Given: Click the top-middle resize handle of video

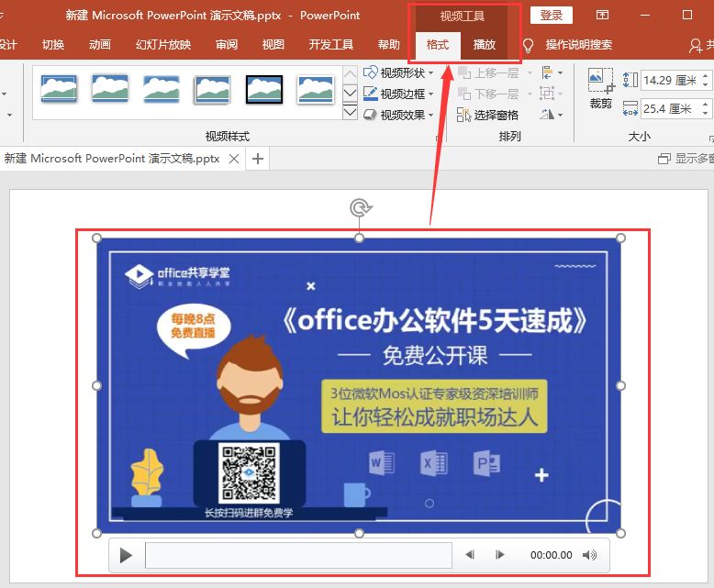Looking at the screenshot, I should [x=359, y=238].
